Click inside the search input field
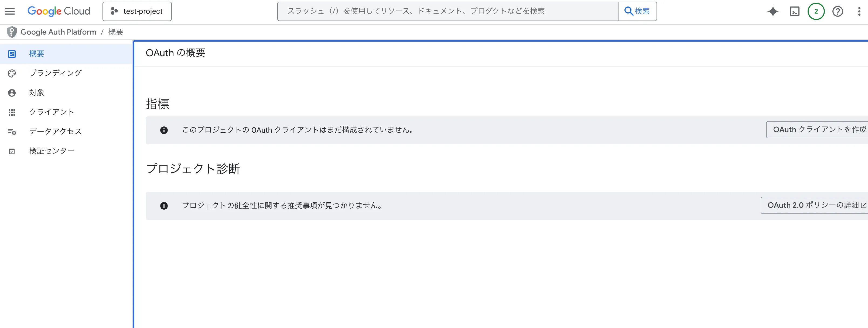 point(438,11)
